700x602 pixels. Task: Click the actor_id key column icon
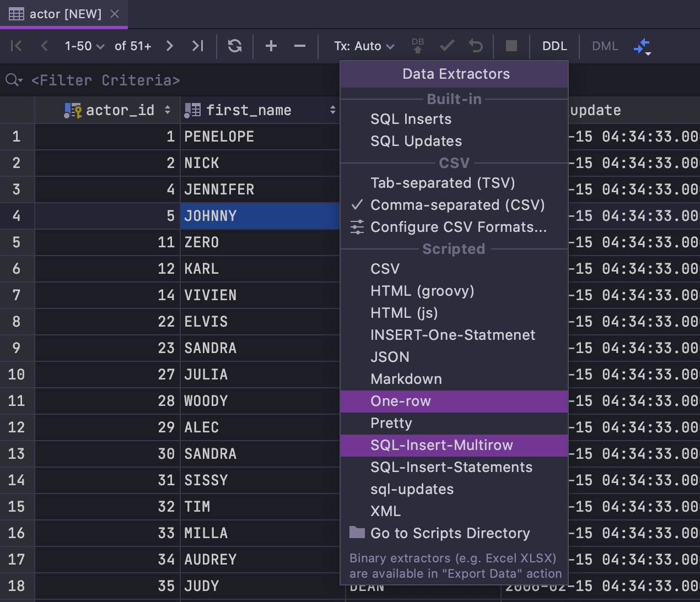point(73,111)
